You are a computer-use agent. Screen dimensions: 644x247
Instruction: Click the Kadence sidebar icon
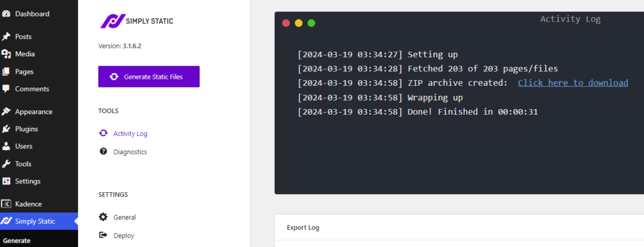pyautogui.click(x=6, y=204)
